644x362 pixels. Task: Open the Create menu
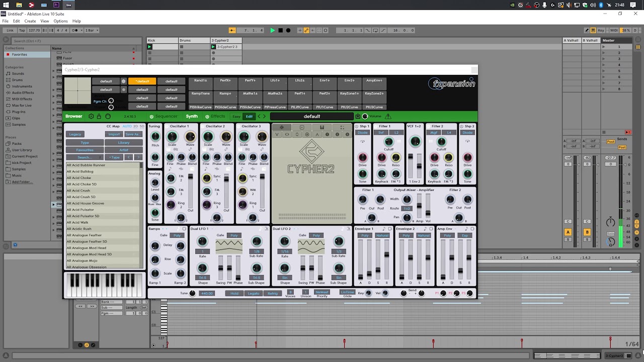(x=30, y=21)
